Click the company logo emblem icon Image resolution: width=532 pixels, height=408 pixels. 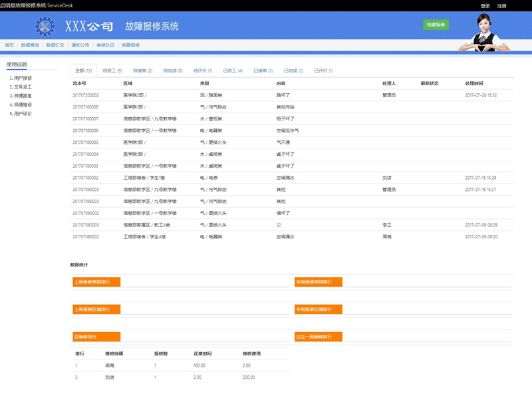(x=45, y=27)
